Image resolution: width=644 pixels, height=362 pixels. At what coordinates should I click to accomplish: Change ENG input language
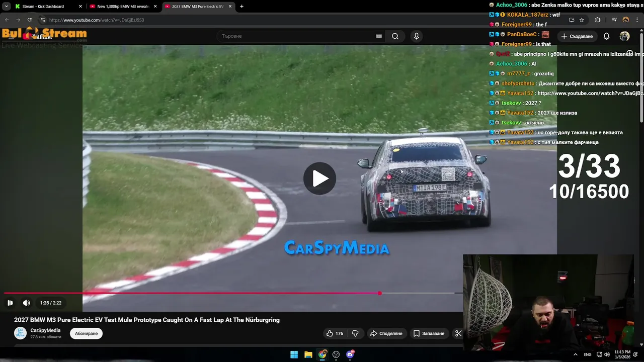[x=588, y=354]
